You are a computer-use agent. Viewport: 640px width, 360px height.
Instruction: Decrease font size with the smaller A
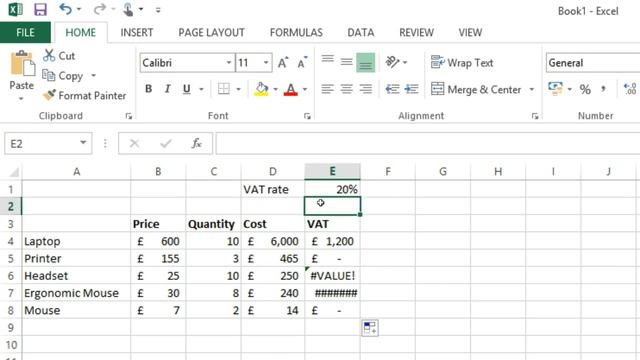pos(302,62)
